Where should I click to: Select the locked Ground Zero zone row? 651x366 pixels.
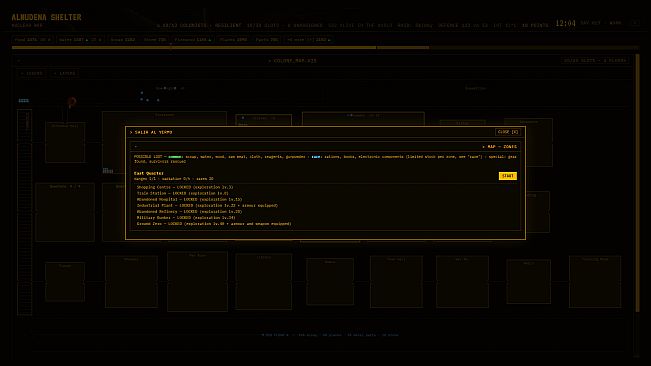click(214, 224)
